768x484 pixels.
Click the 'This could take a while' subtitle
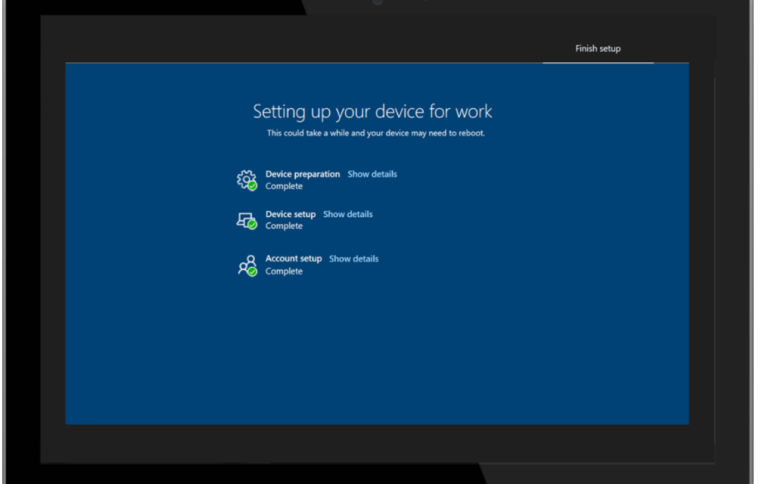[x=376, y=133]
